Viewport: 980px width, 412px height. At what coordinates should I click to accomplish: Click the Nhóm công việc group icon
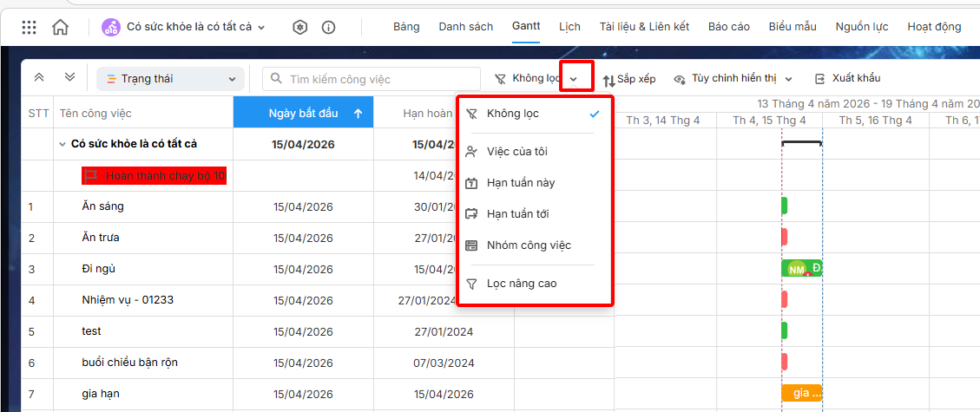(472, 245)
